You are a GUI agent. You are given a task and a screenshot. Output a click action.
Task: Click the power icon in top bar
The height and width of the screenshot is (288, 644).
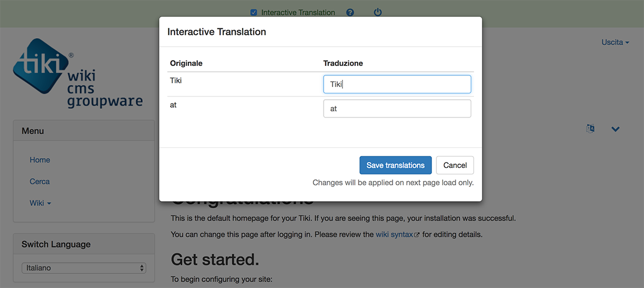coord(378,12)
